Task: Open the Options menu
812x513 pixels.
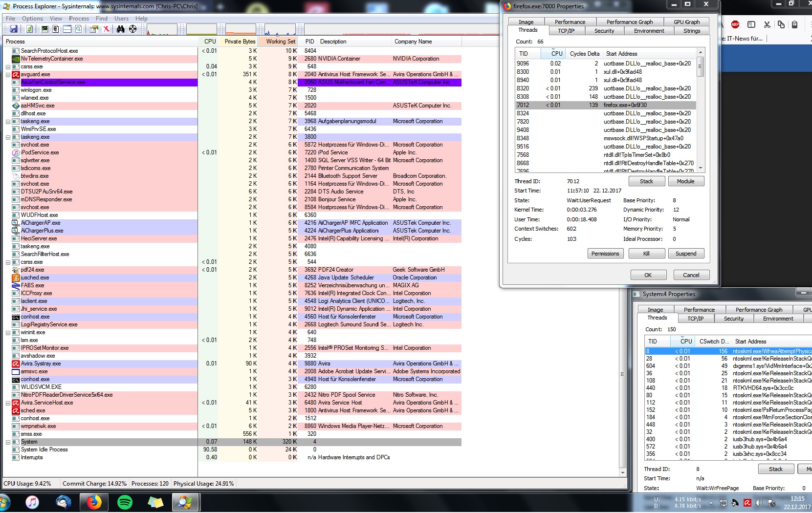Action: coord(32,19)
